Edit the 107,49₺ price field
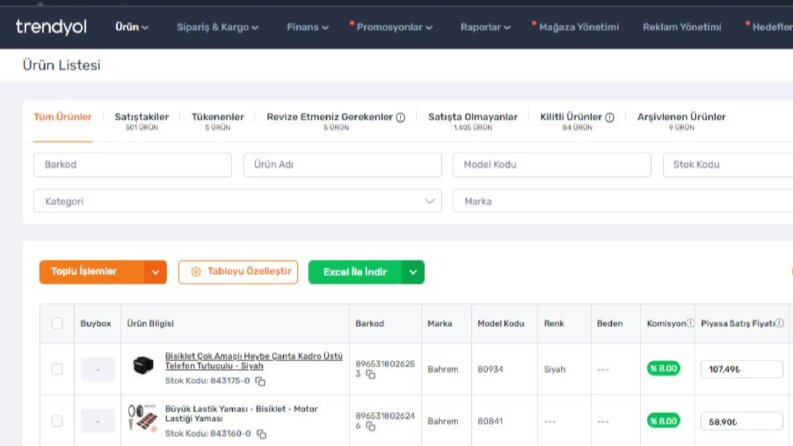793x446 pixels. (x=741, y=369)
